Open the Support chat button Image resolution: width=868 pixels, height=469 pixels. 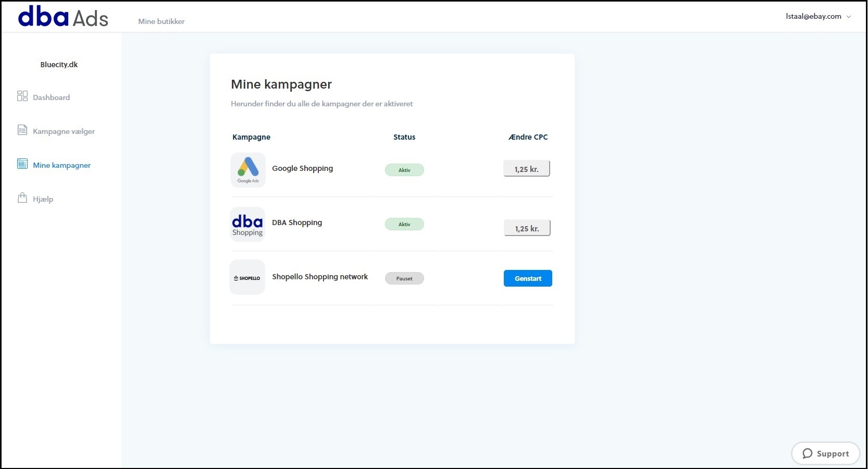[x=825, y=453]
